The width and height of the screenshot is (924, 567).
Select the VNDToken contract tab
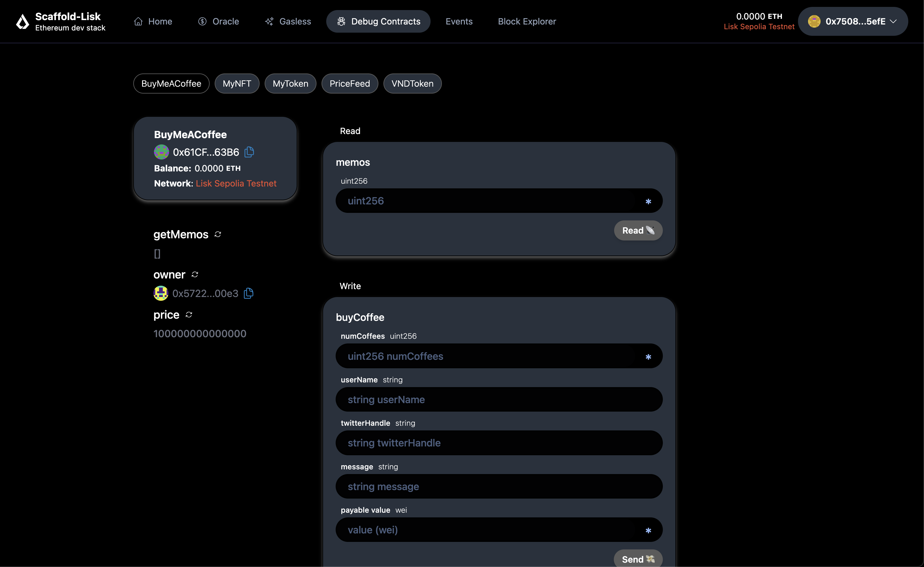(x=412, y=84)
